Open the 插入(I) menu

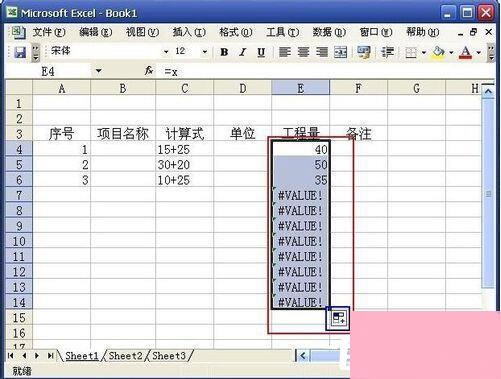(189, 32)
